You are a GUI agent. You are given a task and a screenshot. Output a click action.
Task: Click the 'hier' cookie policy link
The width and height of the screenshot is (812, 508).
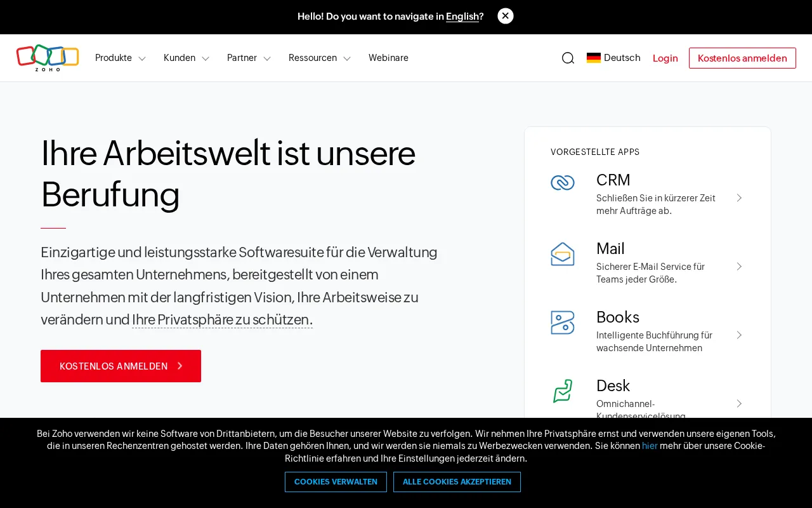click(650, 446)
